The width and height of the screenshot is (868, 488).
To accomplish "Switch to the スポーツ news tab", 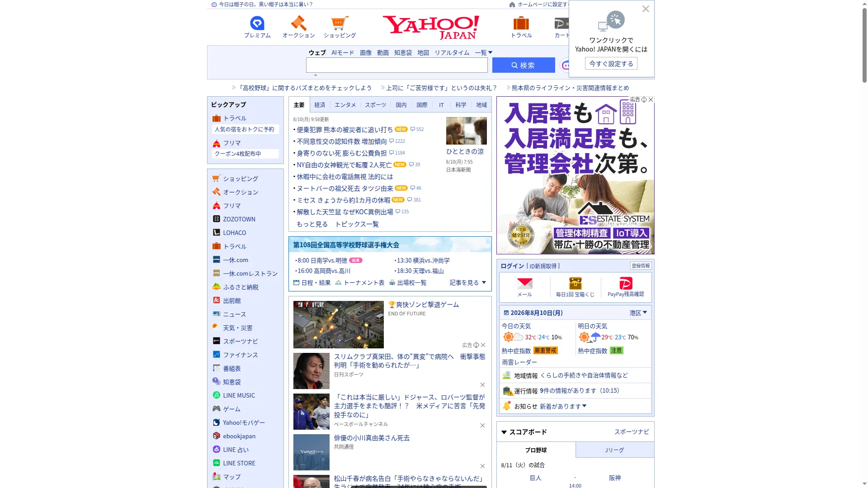I will click(x=375, y=105).
